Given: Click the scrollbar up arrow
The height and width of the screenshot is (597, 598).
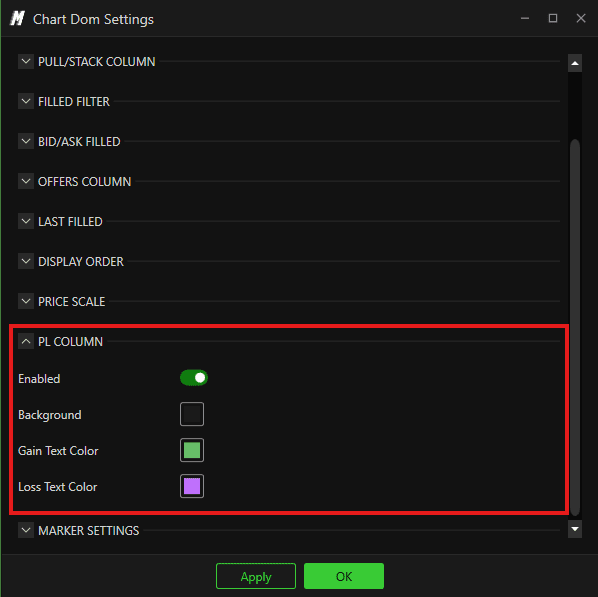Looking at the screenshot, I should point(575,63).
